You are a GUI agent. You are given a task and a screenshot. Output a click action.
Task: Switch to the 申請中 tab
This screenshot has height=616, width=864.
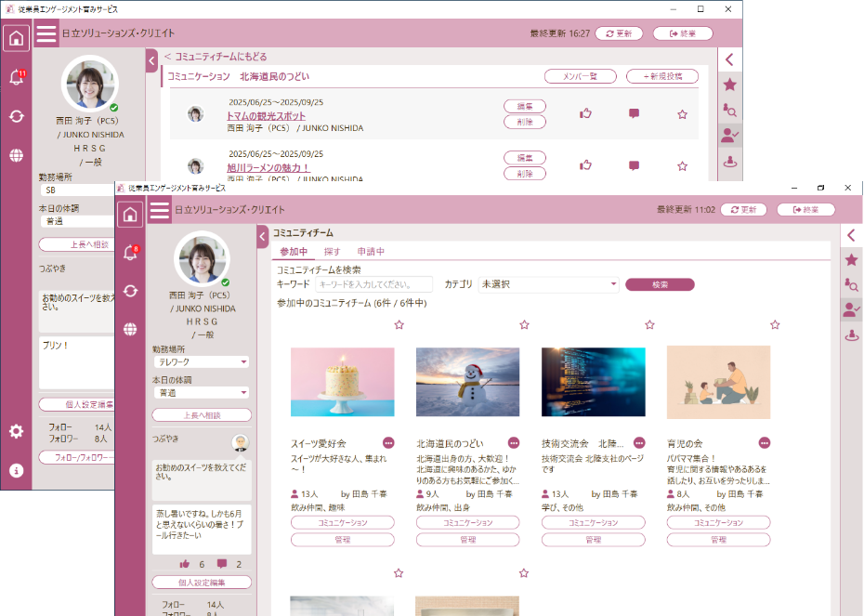click(x=371, y=252)
